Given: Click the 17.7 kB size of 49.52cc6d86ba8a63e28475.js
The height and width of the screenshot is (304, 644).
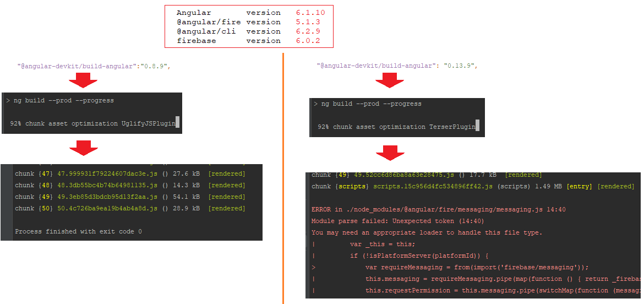Looking at the screenshot, I should pos(484,175).
